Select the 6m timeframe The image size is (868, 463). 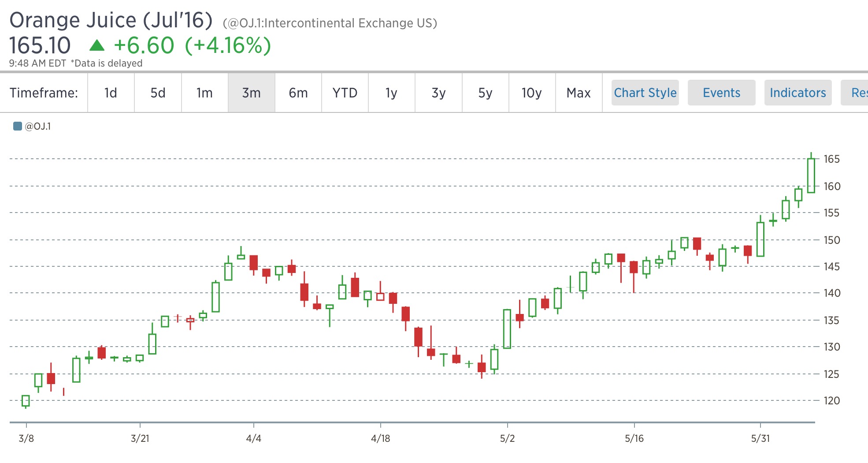point(298,93)
